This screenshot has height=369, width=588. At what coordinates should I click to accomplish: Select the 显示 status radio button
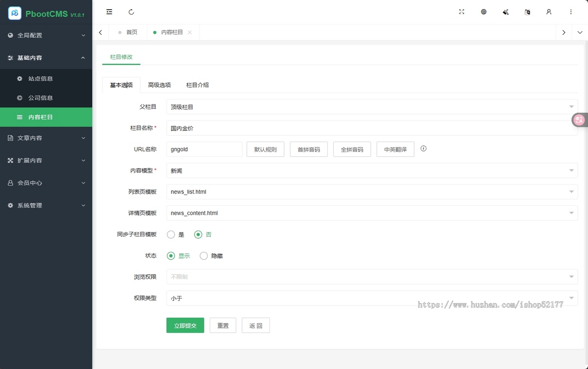pos(178,256)
